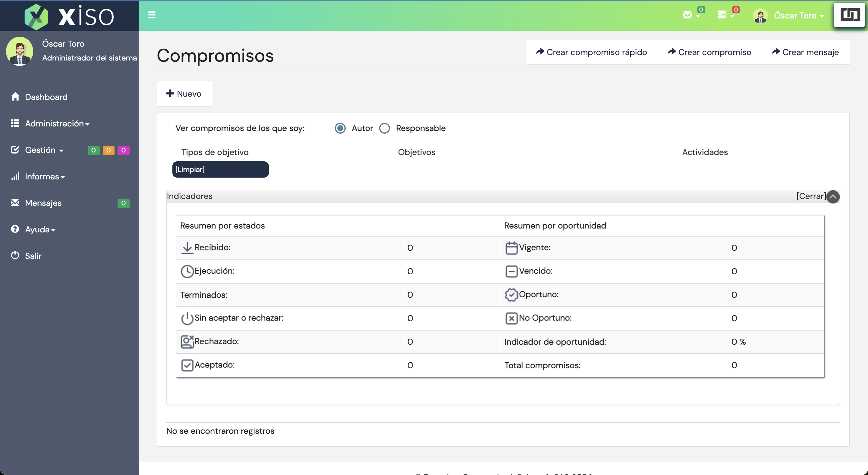Select the Autor radio button
Screen dimensions: 868x475
click(x=340, y=128)
